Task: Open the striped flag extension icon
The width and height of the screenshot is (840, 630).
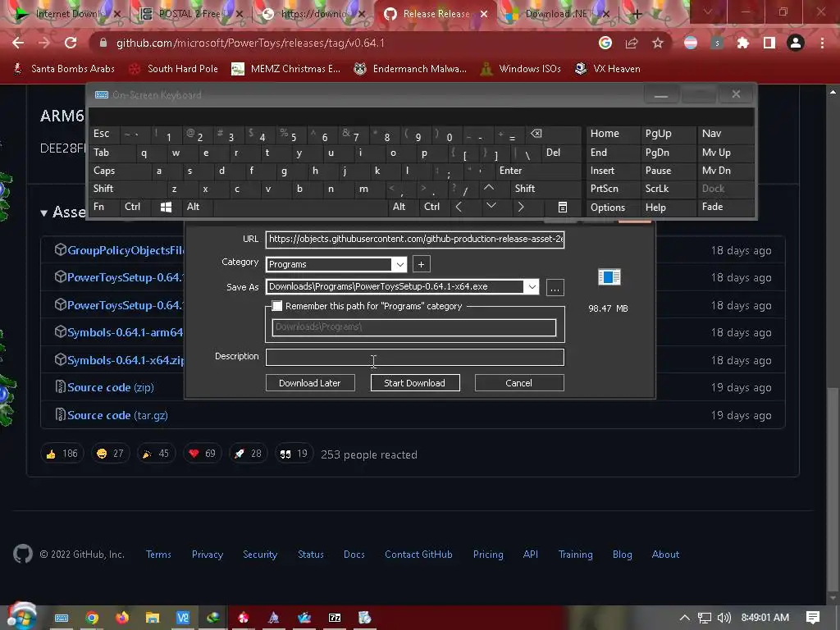Action: [691, 43]
